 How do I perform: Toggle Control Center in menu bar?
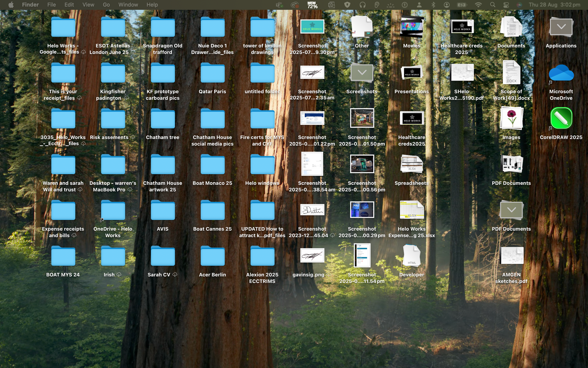pyautogui.click(x=506, y=5)
